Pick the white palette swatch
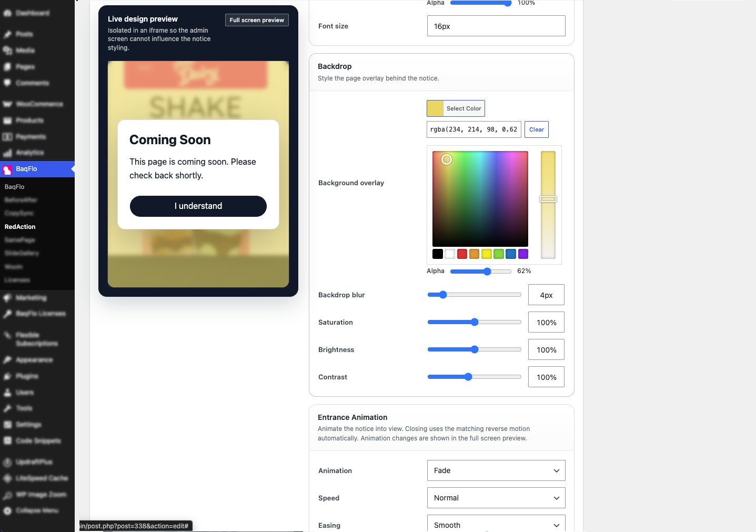 point(450,254)
